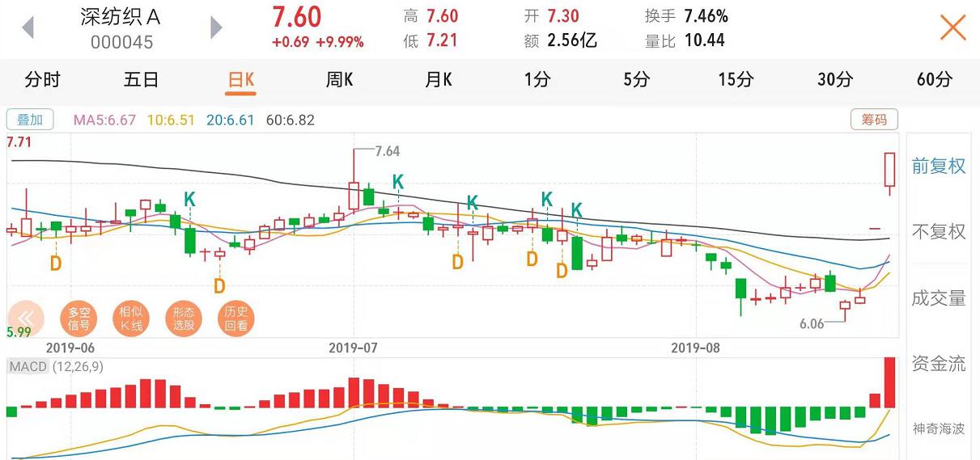Click the price change +0.69

[x=291, y=42]
